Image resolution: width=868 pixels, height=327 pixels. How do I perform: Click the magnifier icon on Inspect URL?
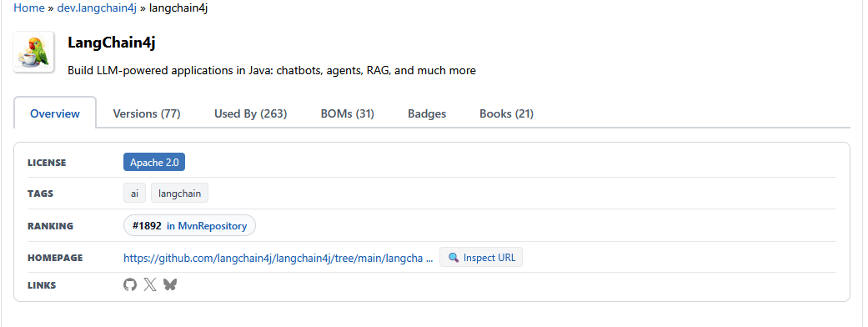point(454,258)
